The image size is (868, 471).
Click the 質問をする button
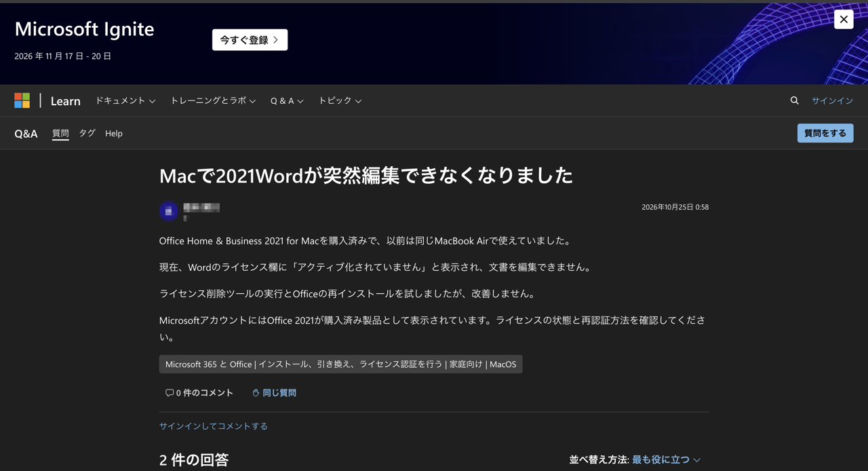pos(825,133)
